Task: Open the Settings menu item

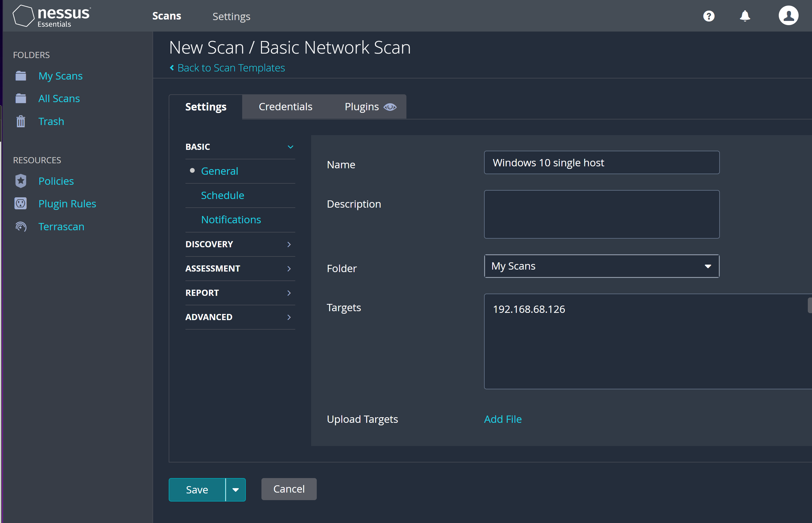Action: [231, 16]
